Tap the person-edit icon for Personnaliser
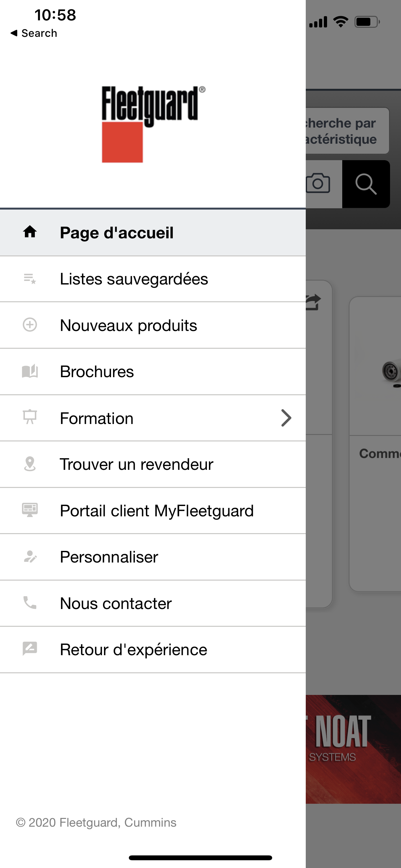 click(x=30, y=557)
